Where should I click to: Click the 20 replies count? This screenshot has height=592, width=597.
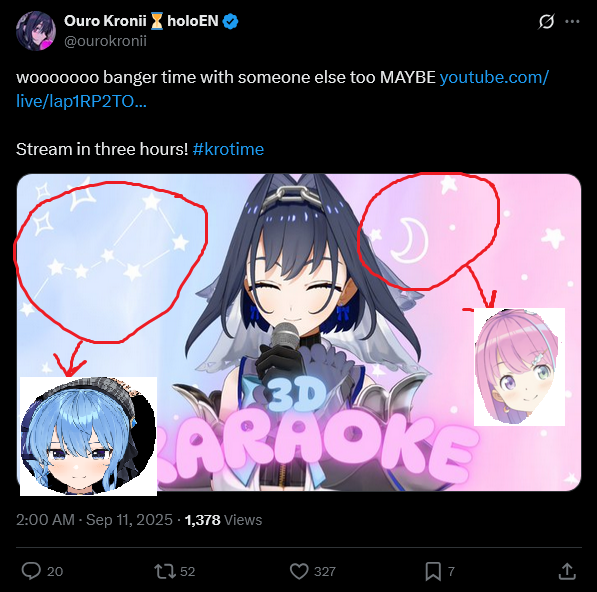click(55, 571)
